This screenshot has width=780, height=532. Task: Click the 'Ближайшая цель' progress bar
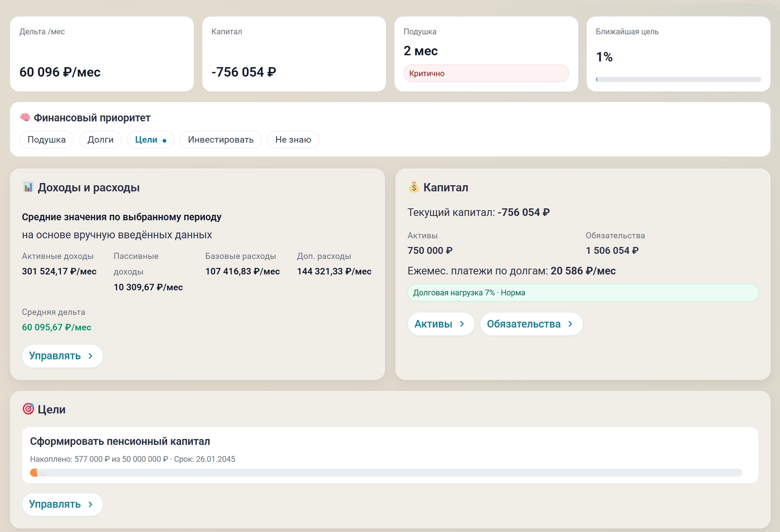678,79
